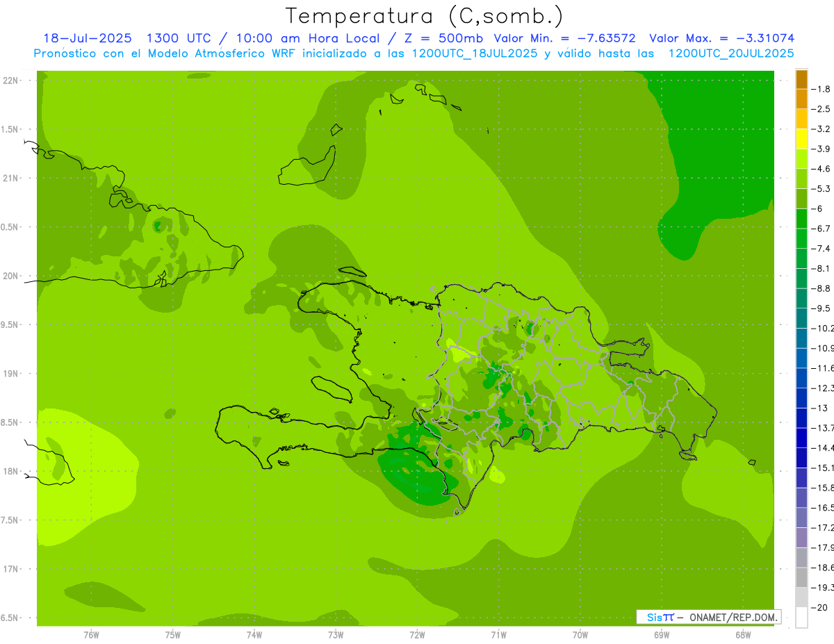Click the "68W" longitude axis label
Image resolution: width=834 pixels, height=644 pixels.
(x=743, y=635)
